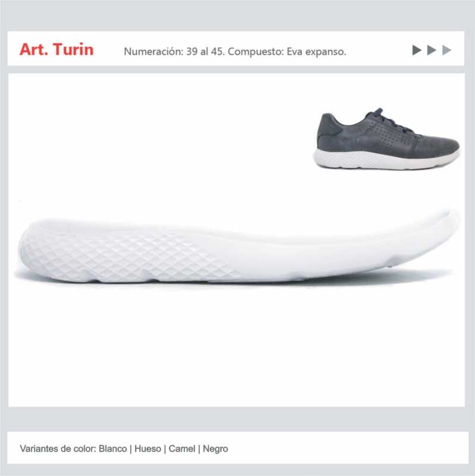
Task: Click the first dark arrow icon
Action: coord(417,50)
